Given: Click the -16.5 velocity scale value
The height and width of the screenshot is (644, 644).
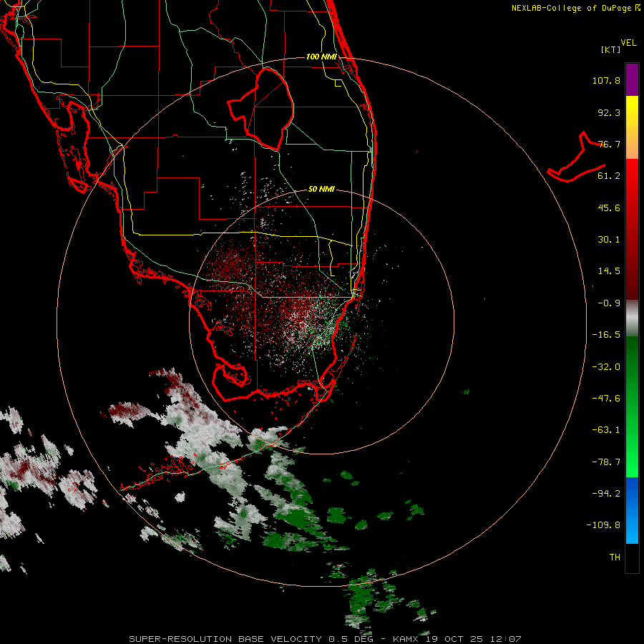Looking at the screenshot, I should pyautogui.click(x=606, y=335).
